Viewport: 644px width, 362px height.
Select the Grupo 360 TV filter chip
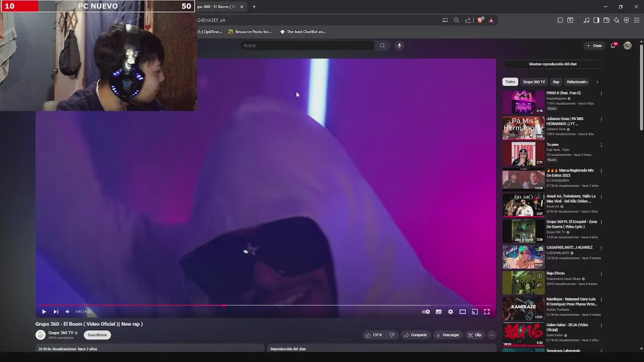(x=534, y=82)
